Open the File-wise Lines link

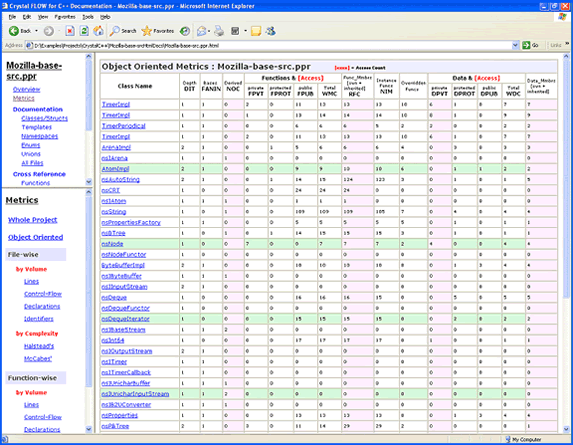pos(31,282)
